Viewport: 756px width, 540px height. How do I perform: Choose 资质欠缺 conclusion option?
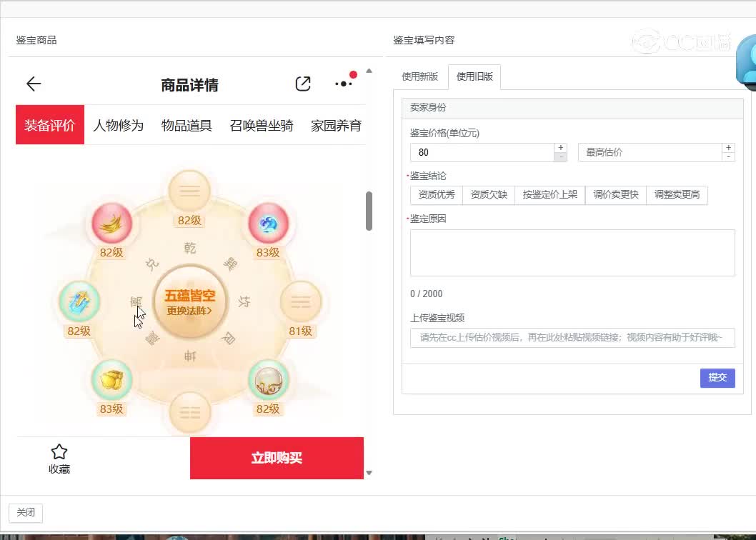tap(489, 195)
